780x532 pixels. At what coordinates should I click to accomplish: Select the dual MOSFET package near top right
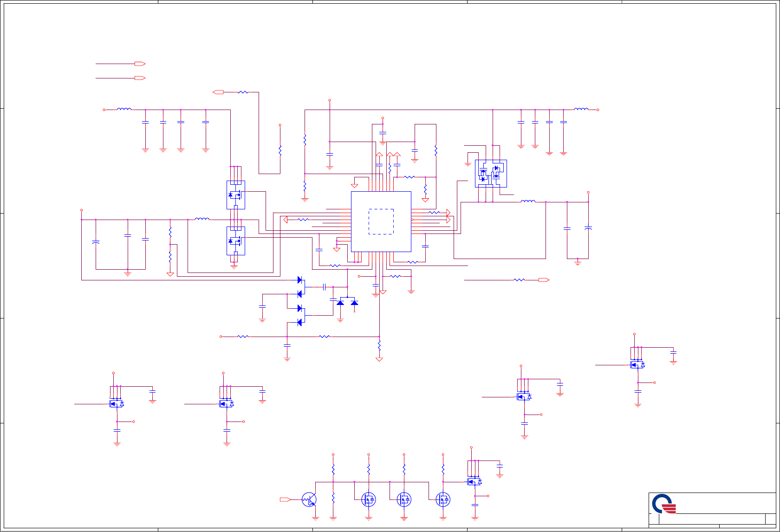491,174
